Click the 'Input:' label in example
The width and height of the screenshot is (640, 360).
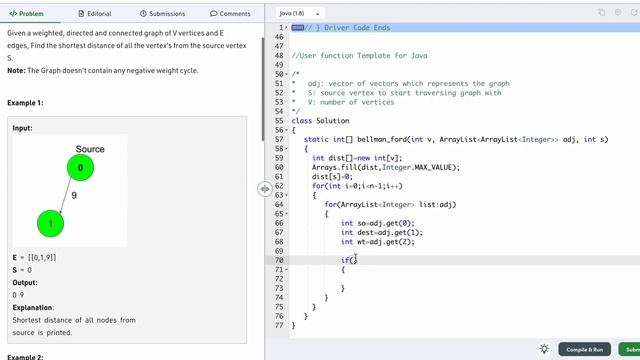click(x=22, y=128)
